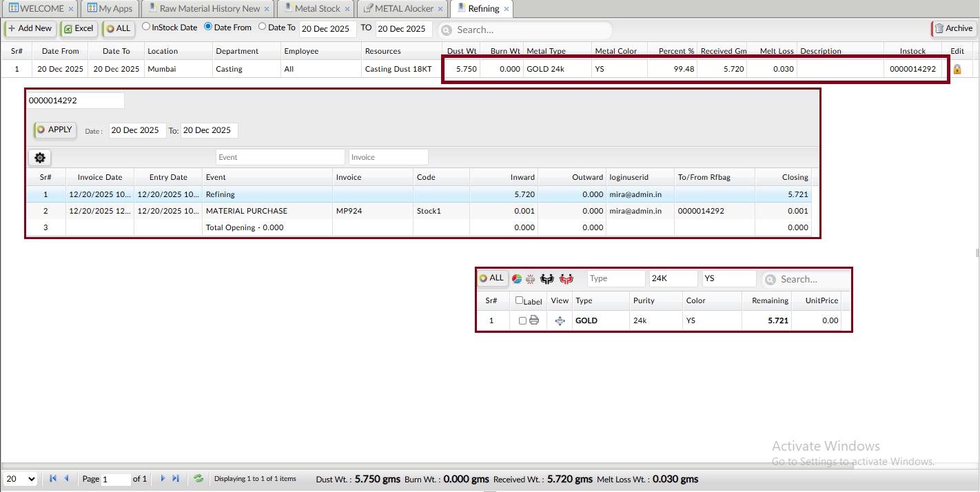Click the Archive button
Image resolution: width=980 pixels, height=492 pixels.
point(953,28)
